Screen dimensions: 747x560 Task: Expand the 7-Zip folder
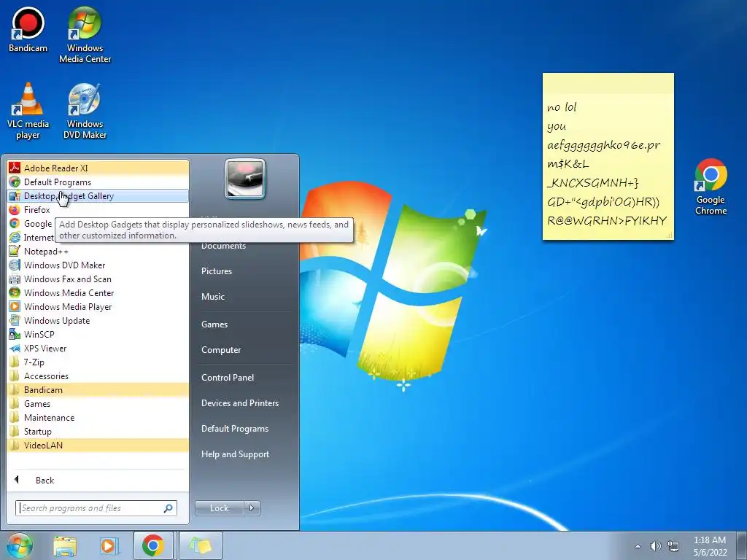[98, 362]
